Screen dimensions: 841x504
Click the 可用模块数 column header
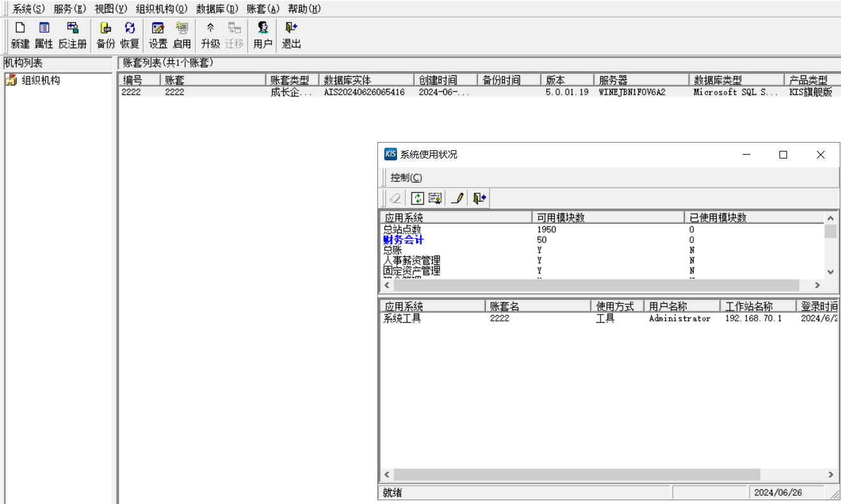click(561, 217)
